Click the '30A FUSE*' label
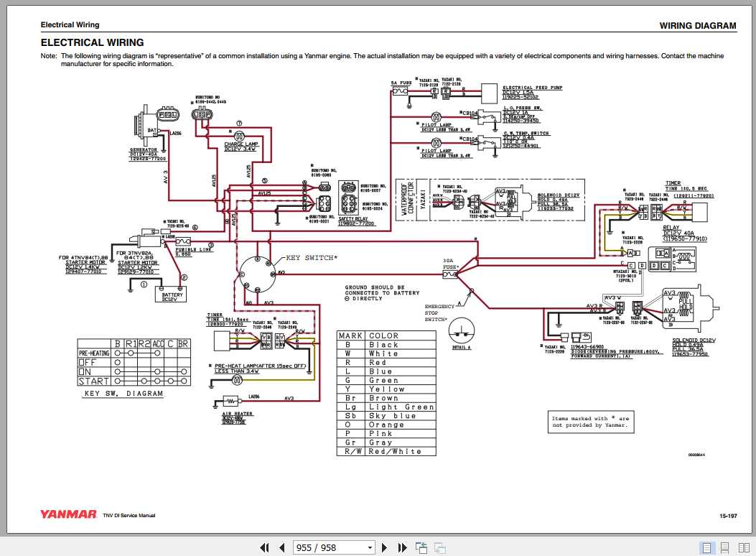The height and width of the screenshot is (556, 756). coord(450,264)
